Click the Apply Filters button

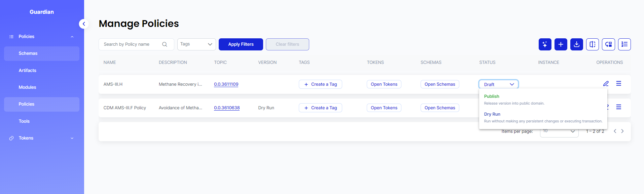(x=241, y=44)
